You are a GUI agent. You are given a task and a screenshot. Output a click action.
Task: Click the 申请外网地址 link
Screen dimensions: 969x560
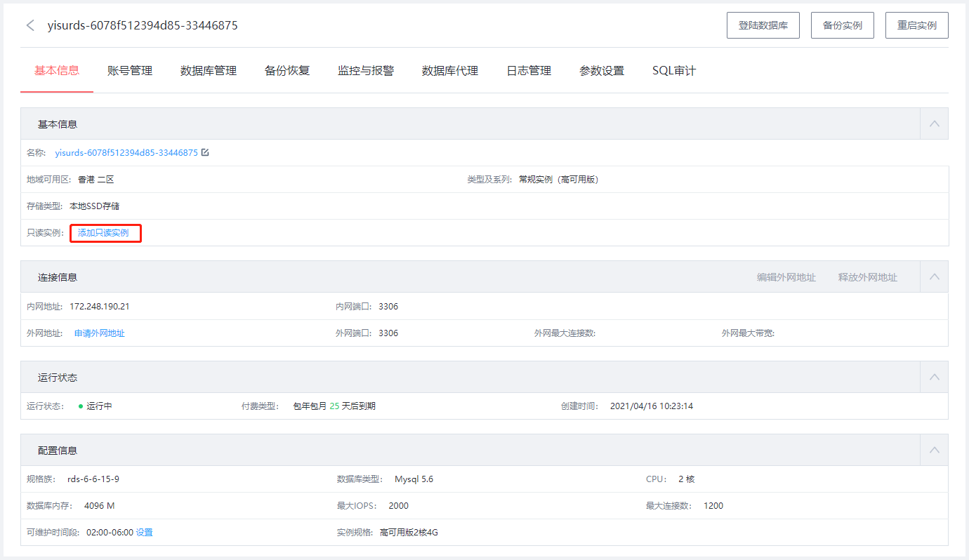click(100, 333)
